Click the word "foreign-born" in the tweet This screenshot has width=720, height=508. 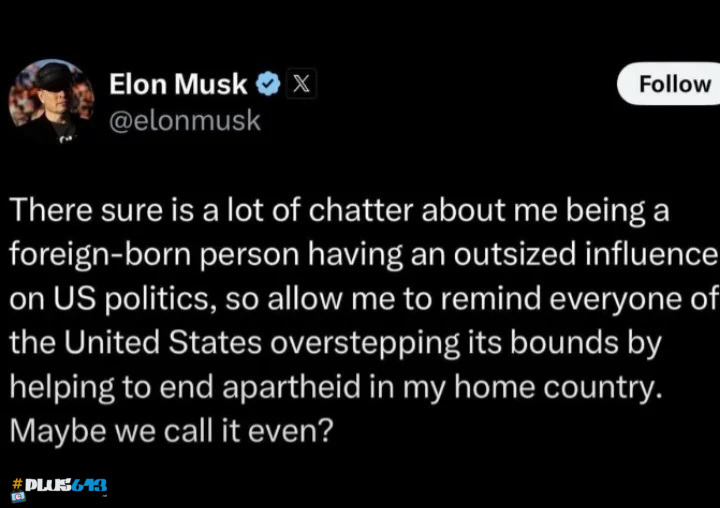point(100,254)
